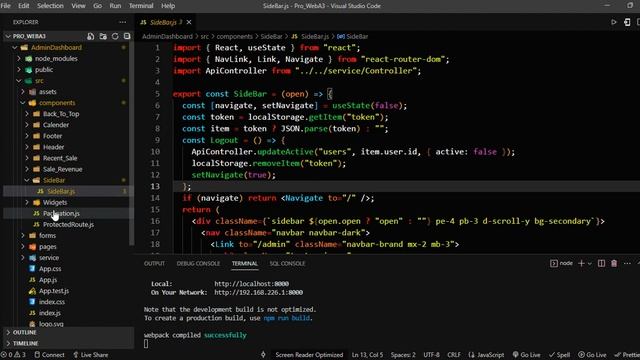Go to line via Ln 13, Col 5
The width and height of the screenshot is (640, 360).
pos(367,355)
